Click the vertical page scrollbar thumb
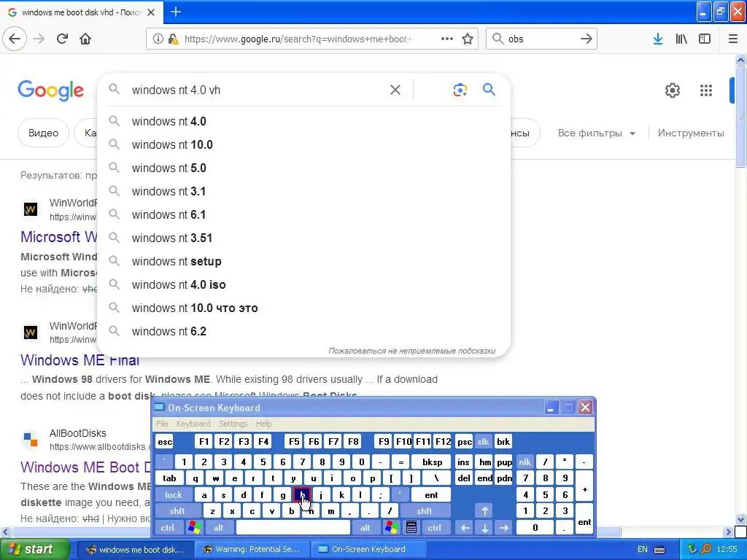The image size is (747, 560). 740,117
